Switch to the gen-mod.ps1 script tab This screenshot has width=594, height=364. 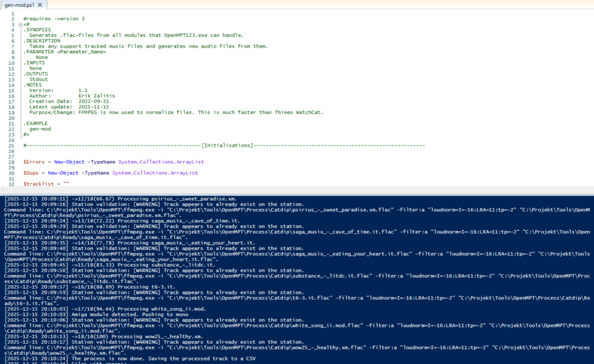tap(20, 3)
